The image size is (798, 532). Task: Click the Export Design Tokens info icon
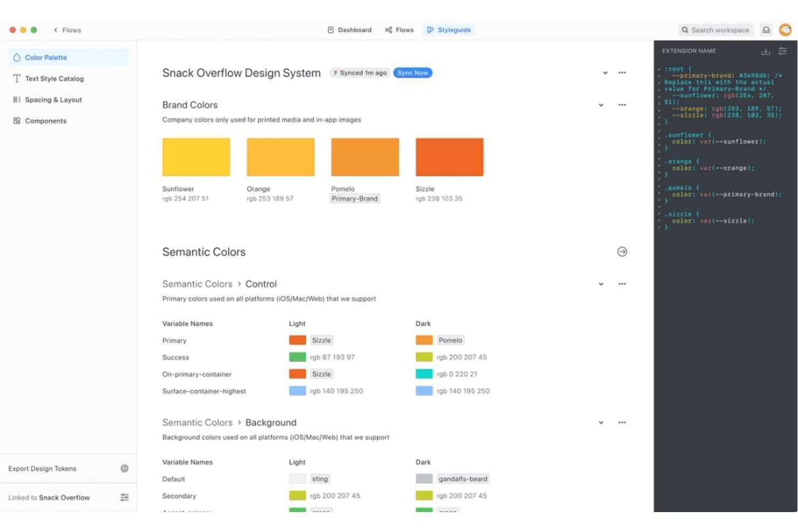125,468
